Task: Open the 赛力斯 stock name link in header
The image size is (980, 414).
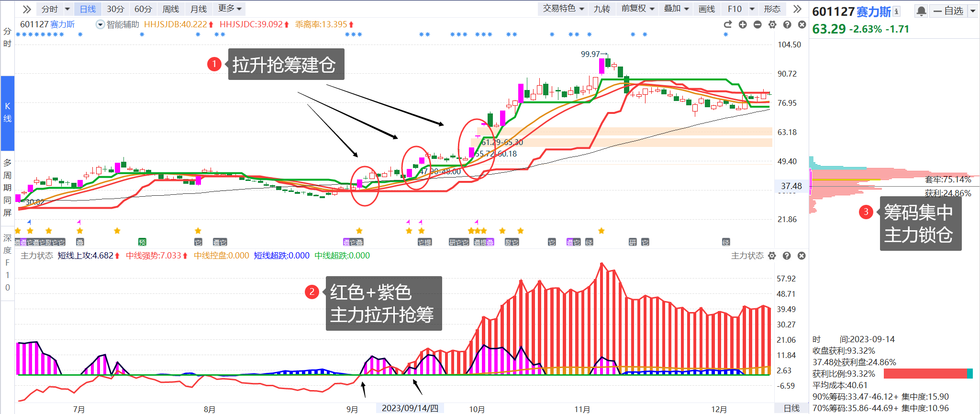Action: (873, 11)
